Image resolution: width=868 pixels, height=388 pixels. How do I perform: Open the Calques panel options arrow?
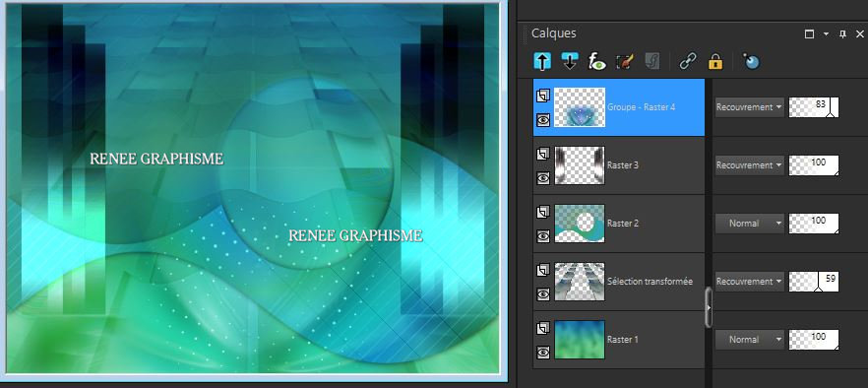tap(826, 34)
